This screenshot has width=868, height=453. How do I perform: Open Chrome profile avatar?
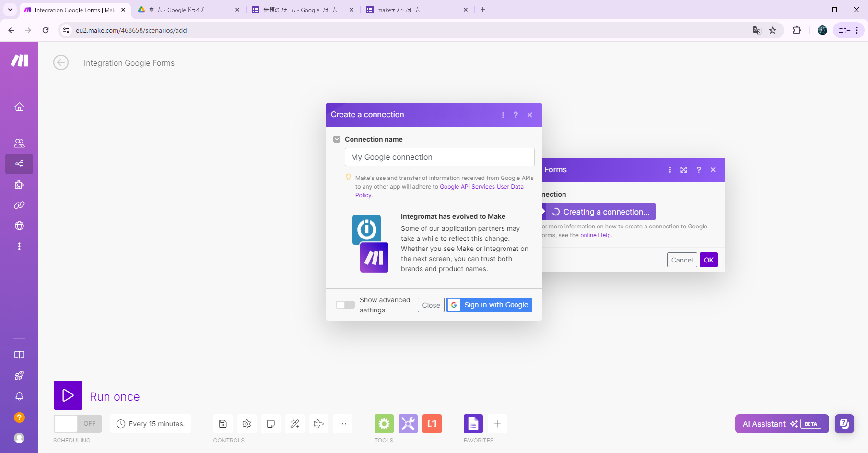tap(822, 30)
